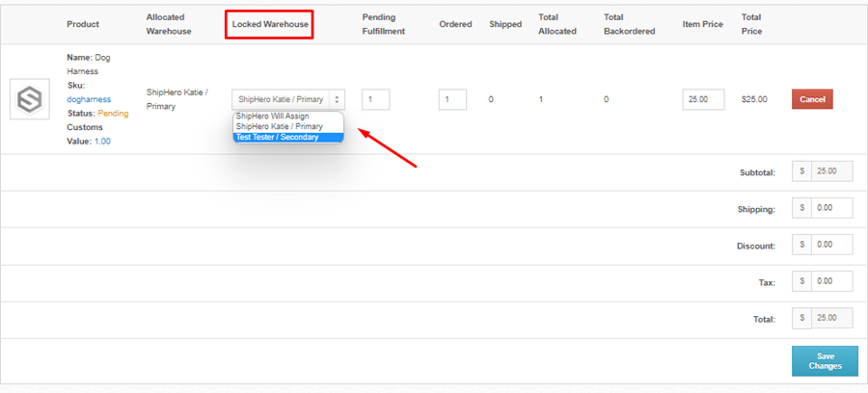Viewport: 868px width, 393px height.
Task: Click the Pending status text
Action: click(x=113, y=114)
